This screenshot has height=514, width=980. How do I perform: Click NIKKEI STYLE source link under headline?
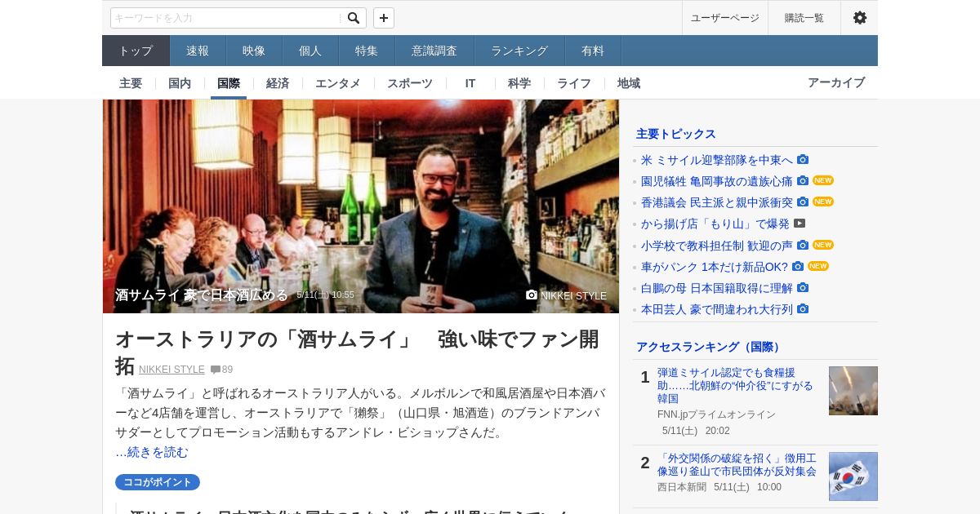tap(171, 370)
